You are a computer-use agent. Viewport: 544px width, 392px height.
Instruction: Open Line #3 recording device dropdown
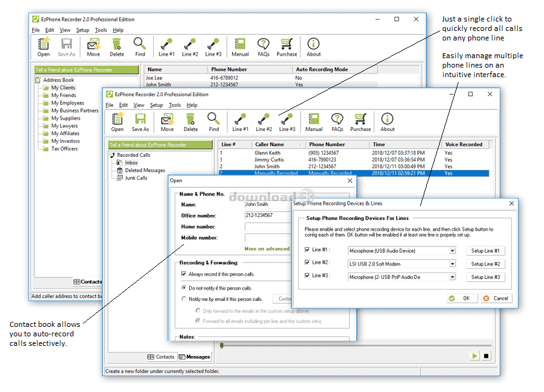[452, 277]
